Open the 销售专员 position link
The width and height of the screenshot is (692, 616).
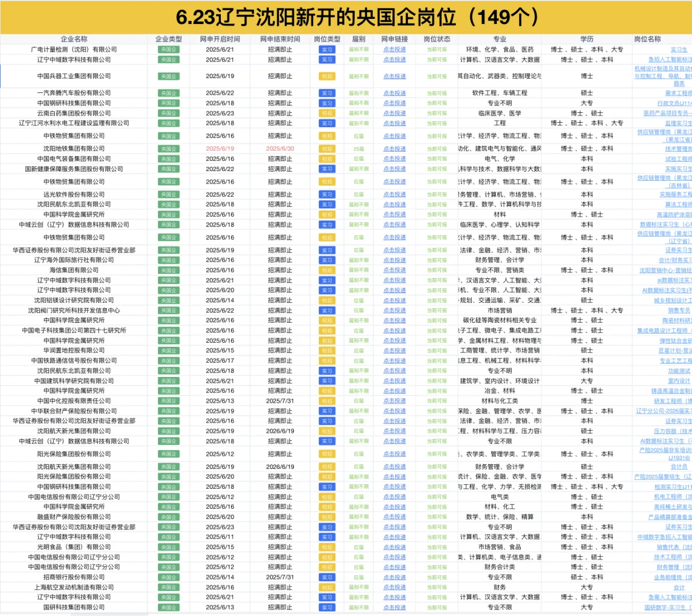[x=679, y=311]
